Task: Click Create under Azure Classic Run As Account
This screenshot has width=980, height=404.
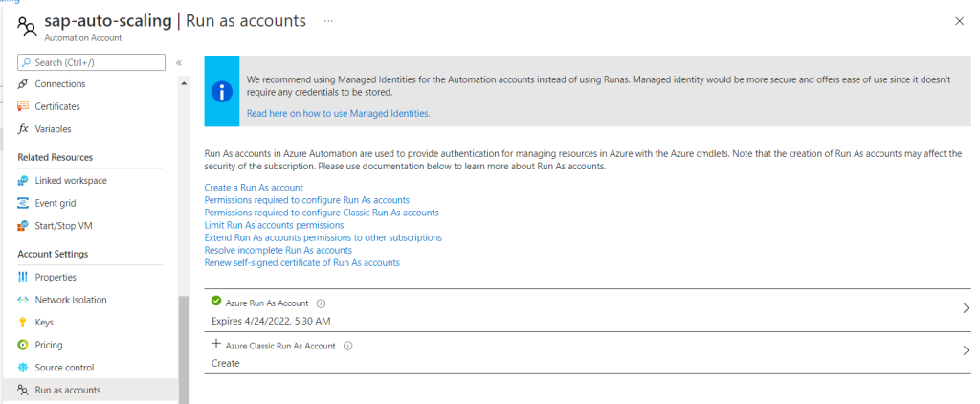Action: pos(226,363)
